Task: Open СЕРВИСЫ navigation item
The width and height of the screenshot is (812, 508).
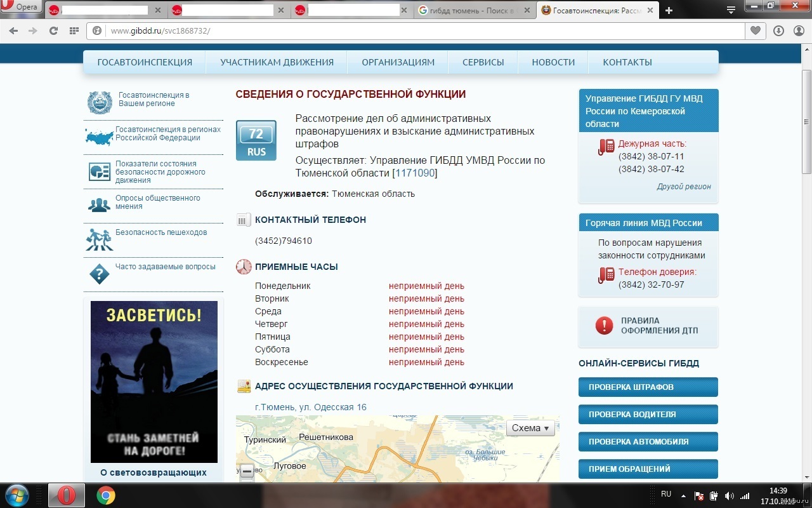Action: (x=483, y=62)
